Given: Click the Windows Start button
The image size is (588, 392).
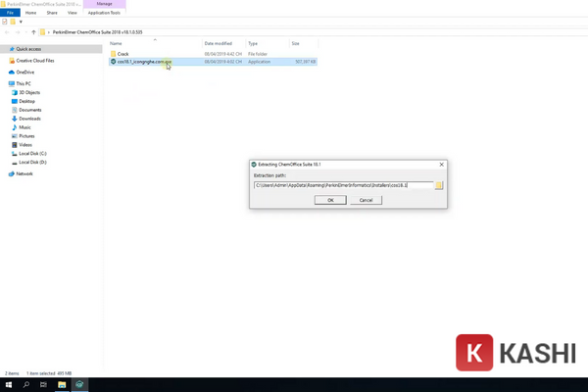Looking at the screenshot, I should click(9, 384).
